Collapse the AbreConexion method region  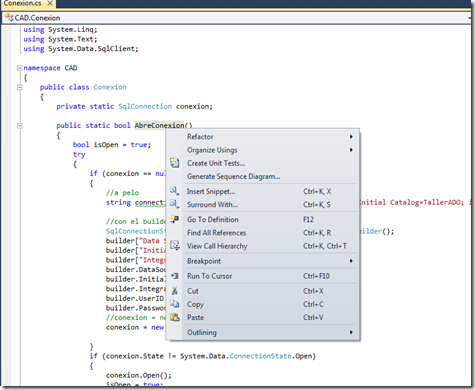20,126
